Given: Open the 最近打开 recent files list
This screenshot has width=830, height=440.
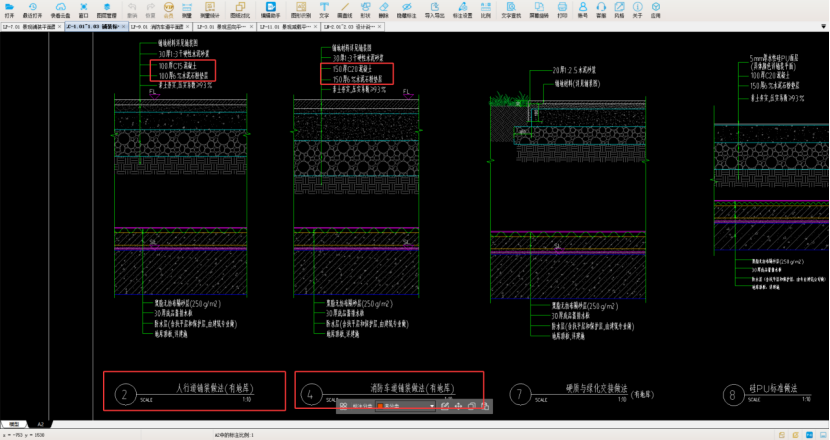Looking at the screenshot, I should (x=32, y=9).
